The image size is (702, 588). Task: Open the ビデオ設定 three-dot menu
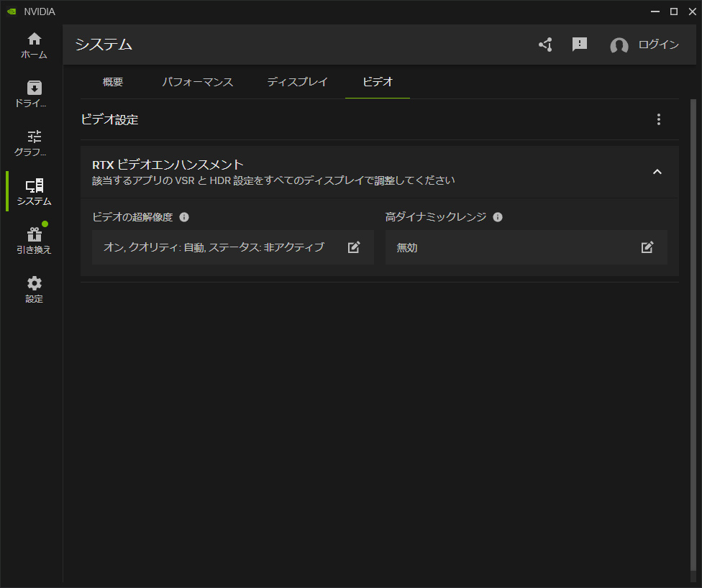(x=659, y=119)
